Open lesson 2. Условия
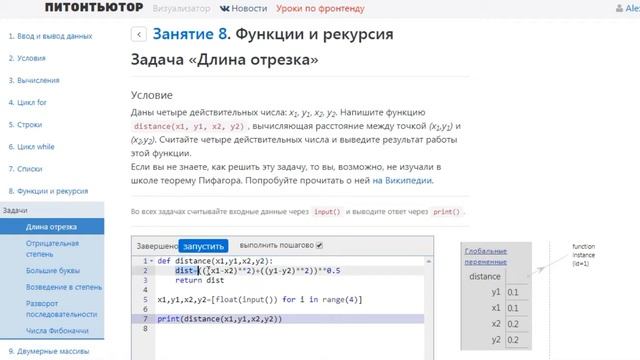Image resolution: width=640 pixels, height=360 pixels. (27, 58)
